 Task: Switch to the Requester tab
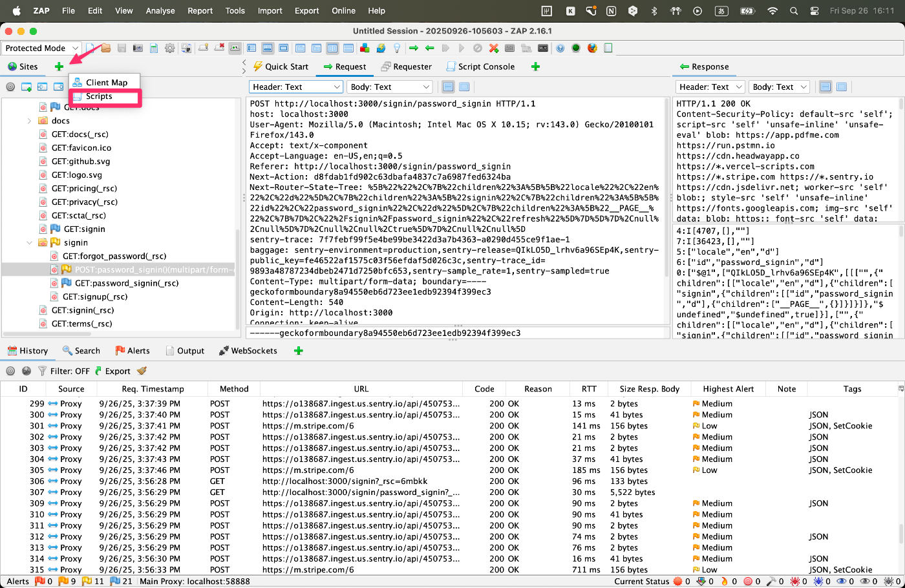click(407, 67)
